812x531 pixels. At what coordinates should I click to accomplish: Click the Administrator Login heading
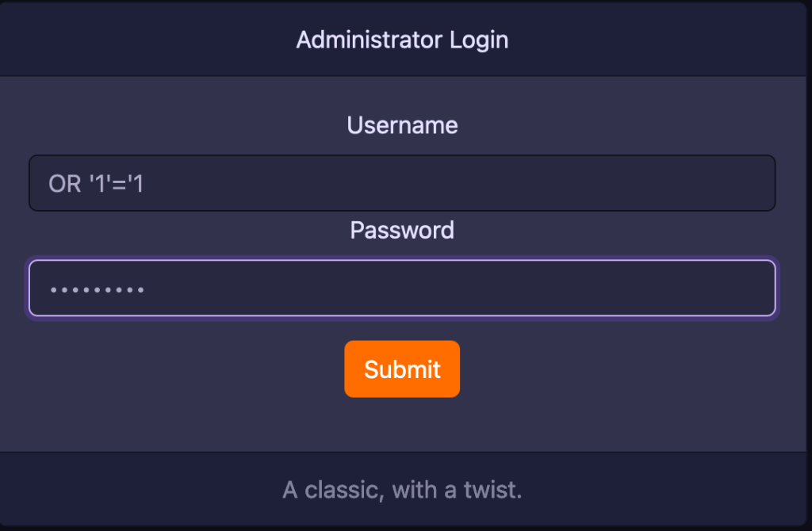click(x=402, y=39)
